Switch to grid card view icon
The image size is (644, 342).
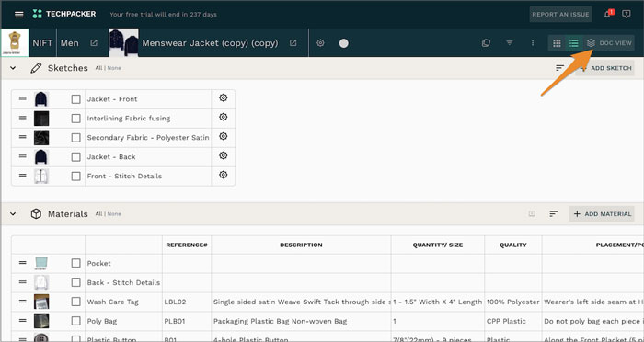557,43
